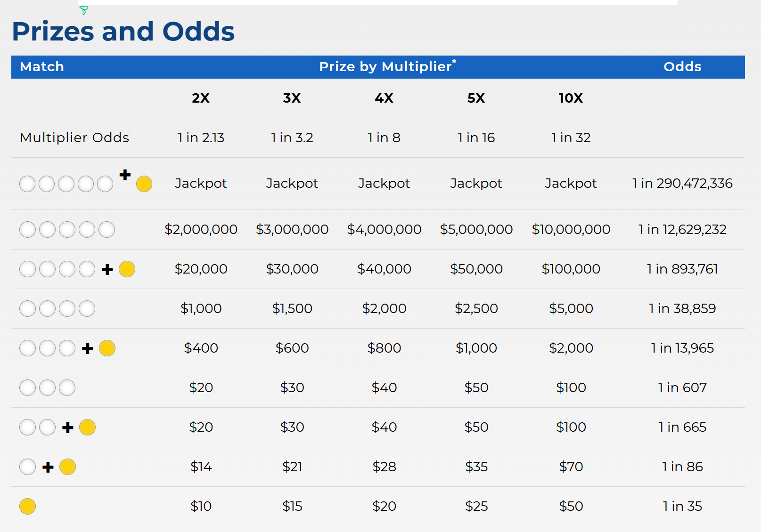
Task: Click the Multiplier Odds row label
Action: (x=74, y=137)
